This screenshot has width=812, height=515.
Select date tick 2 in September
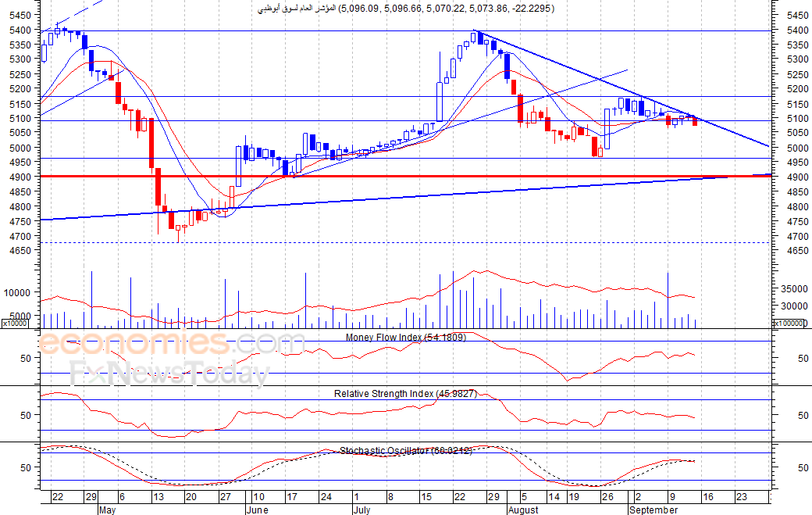[638, 497]
